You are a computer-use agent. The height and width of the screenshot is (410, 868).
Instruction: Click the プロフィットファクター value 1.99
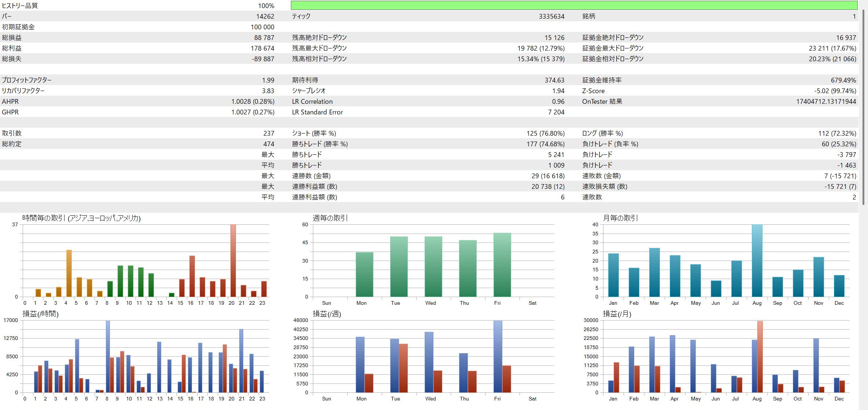click(268, 80)
